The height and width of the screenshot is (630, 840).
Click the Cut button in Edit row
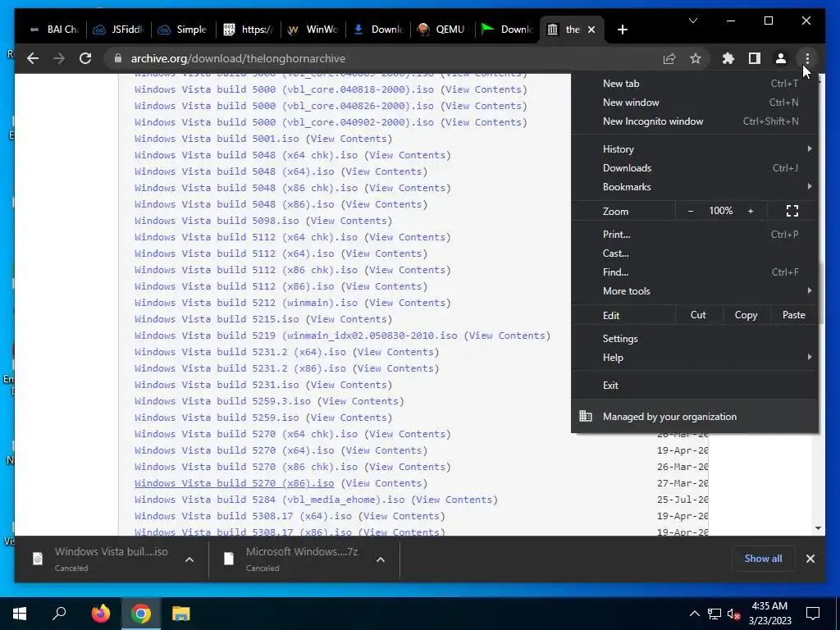pos(698,315)
